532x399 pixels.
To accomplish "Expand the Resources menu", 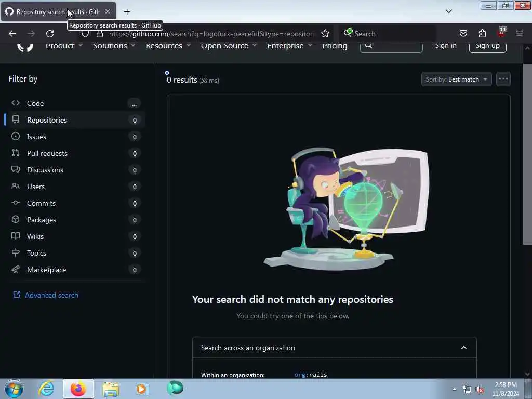I will click(168, 46).
